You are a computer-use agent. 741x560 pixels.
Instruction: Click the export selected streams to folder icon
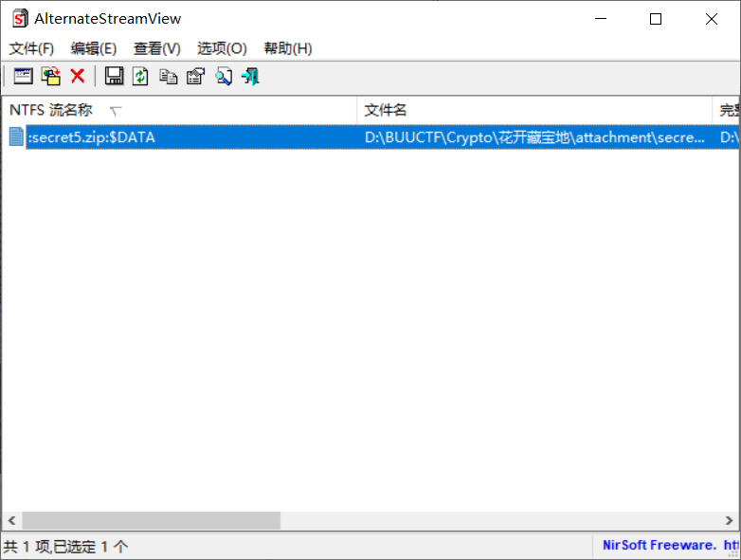(51, 76)
